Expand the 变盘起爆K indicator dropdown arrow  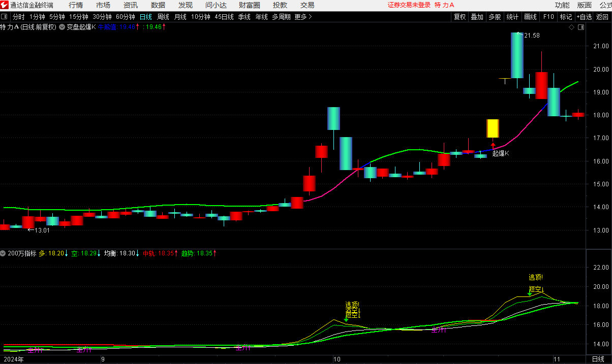(62, 27)
